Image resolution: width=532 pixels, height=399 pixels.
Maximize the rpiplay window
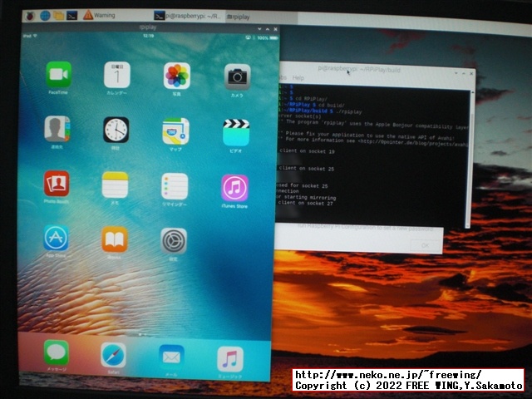point(268,30)
